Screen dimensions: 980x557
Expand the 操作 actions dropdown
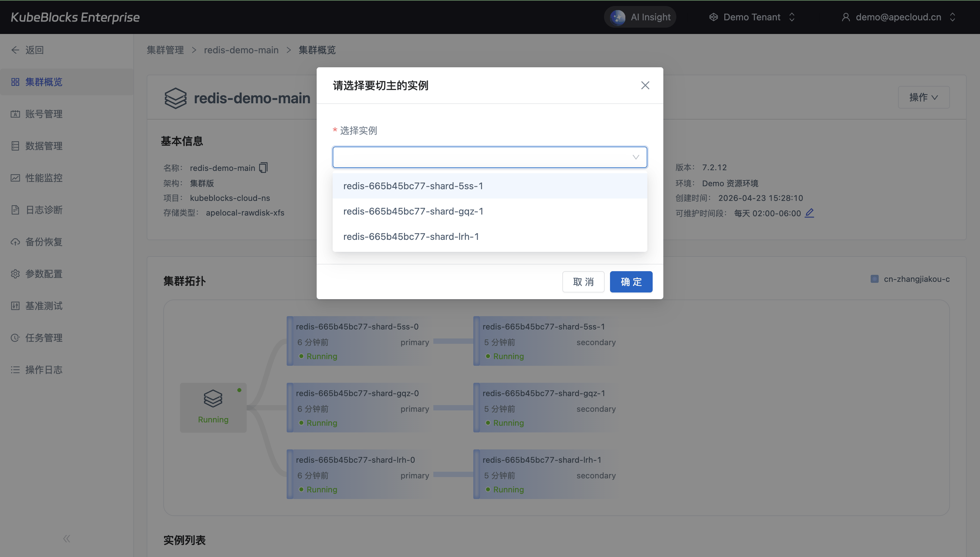click(923, 97)
